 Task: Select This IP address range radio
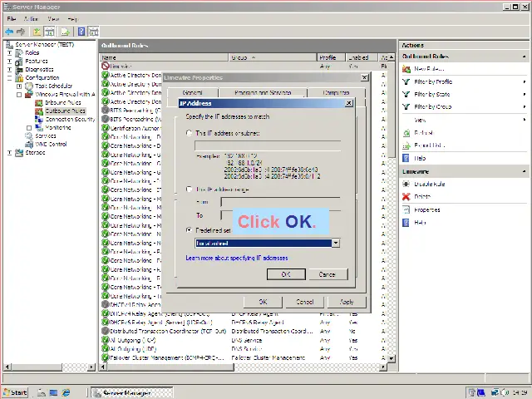click(x=190, y=189)
